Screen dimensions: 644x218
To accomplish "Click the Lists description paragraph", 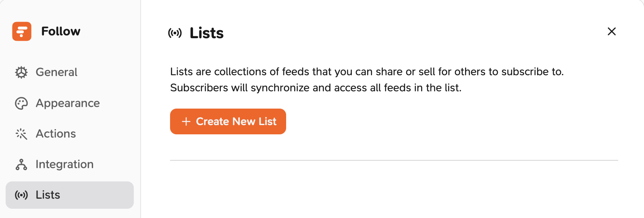I will coord(367,80).
